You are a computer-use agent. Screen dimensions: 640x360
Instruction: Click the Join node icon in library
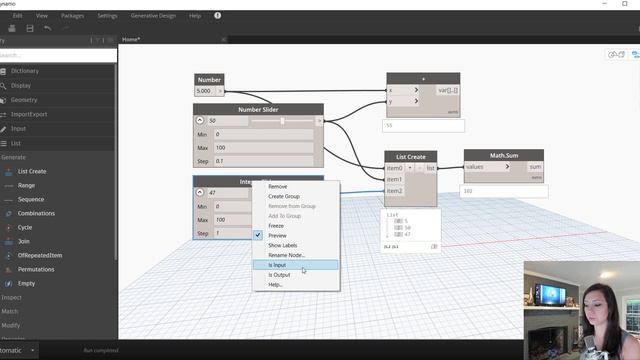point(9,241)
